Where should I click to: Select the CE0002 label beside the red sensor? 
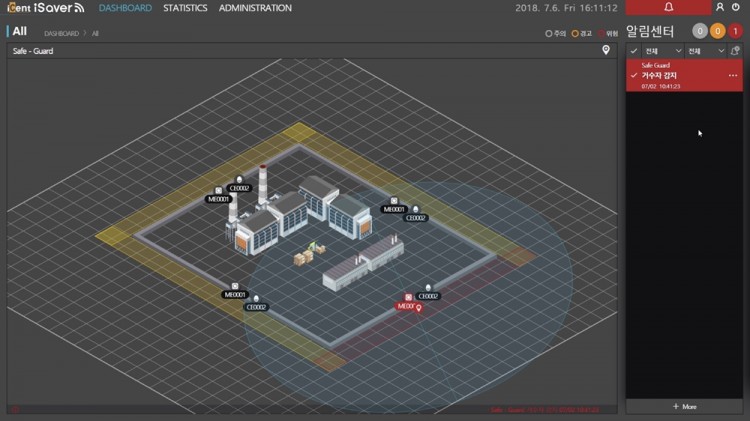point(428,296)
